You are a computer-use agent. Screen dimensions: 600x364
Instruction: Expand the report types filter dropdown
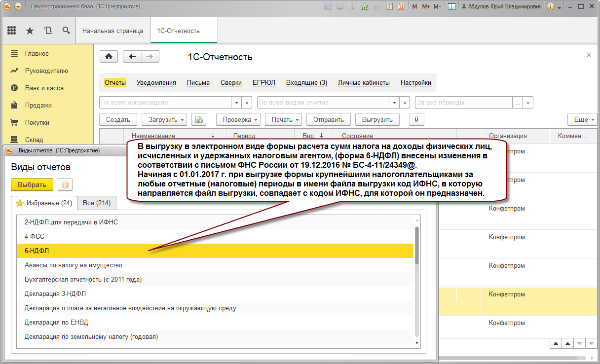click(394, 103)
